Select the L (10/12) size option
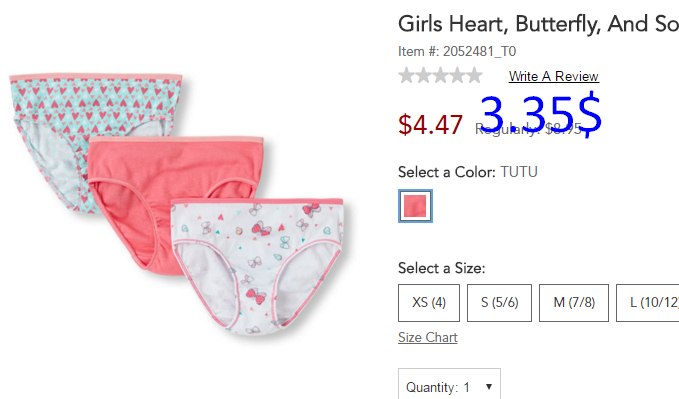 [x=647, y=303]
